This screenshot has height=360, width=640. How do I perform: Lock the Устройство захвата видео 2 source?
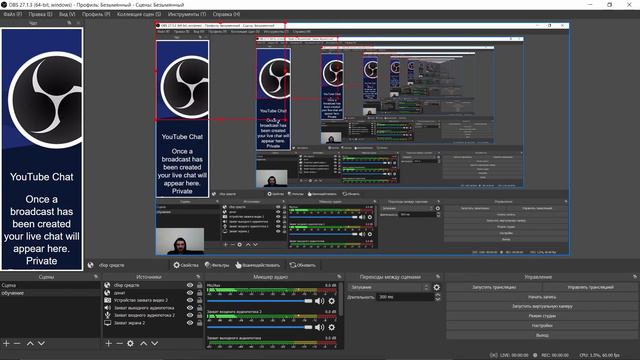point(199,300)
